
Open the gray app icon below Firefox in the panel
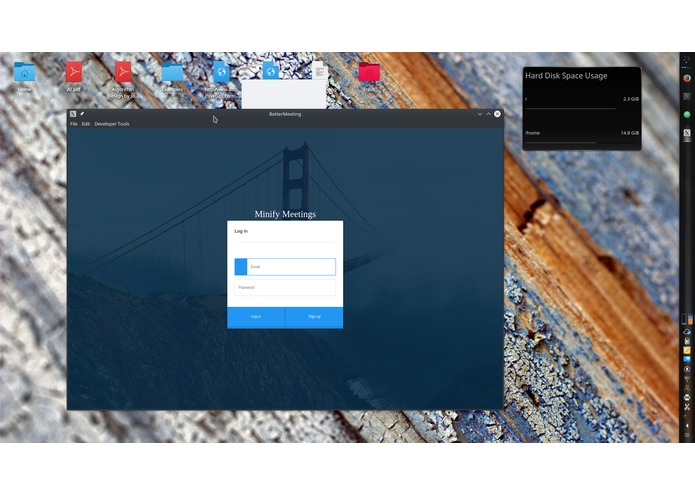687,96
